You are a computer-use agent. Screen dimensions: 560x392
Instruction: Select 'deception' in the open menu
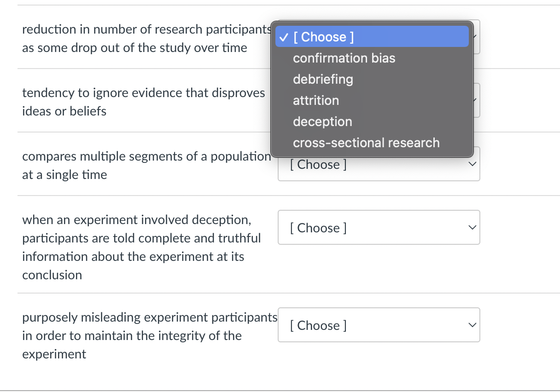[322, 121]
